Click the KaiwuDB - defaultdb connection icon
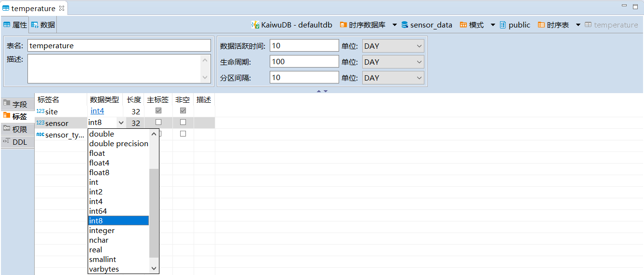 point(255,25)
